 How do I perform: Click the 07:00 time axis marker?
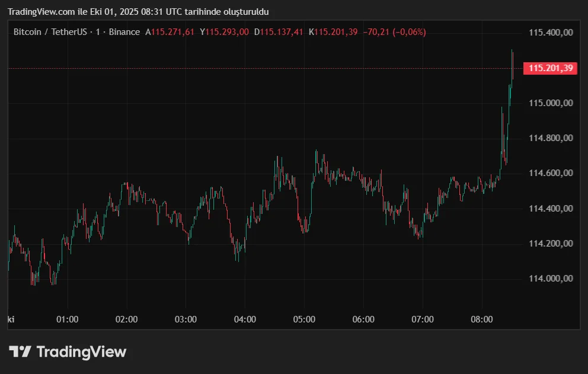[x=423, y=319]
